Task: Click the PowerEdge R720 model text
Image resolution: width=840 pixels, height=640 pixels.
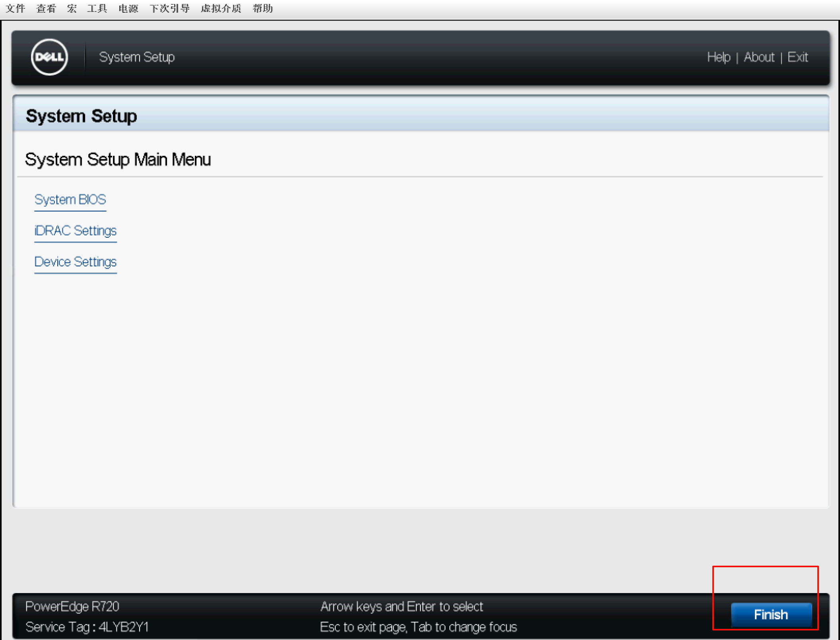Action: pos(72,606)
